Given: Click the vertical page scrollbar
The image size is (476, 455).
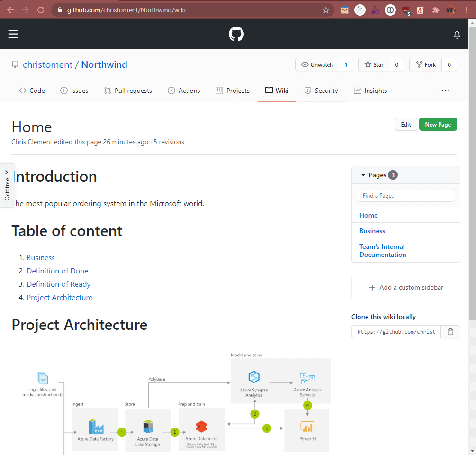Looking at the screenshot, I should coord(472,190).
